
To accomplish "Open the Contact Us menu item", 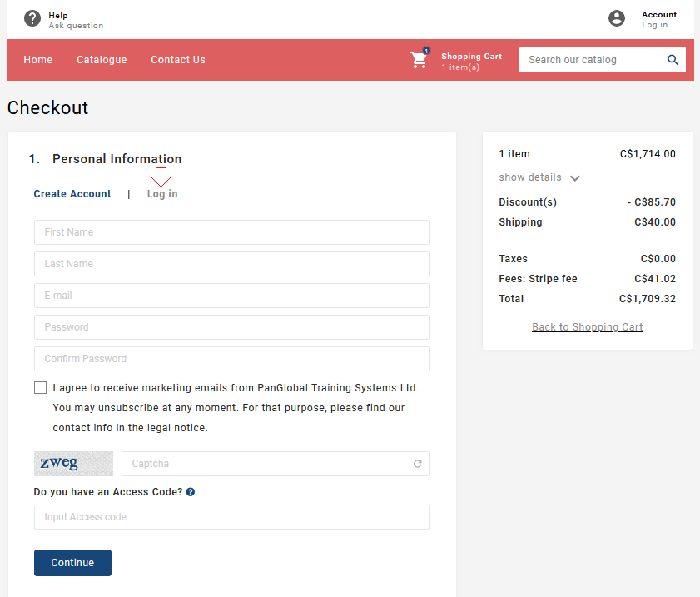I will [x=178, y=60].
